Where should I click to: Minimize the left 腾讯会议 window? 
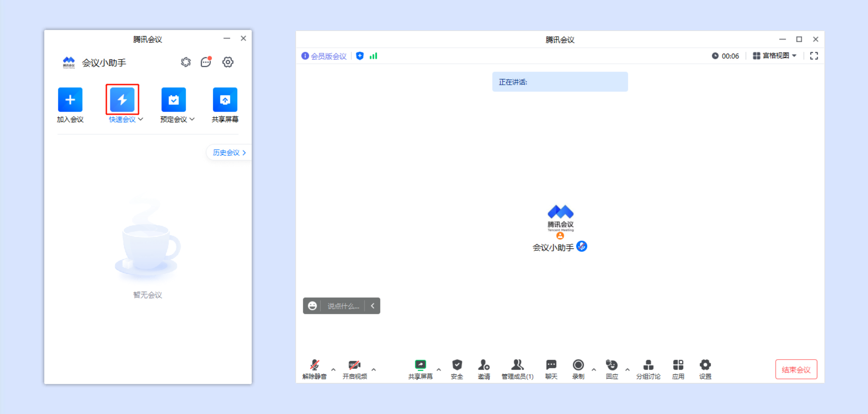(227, 38)
